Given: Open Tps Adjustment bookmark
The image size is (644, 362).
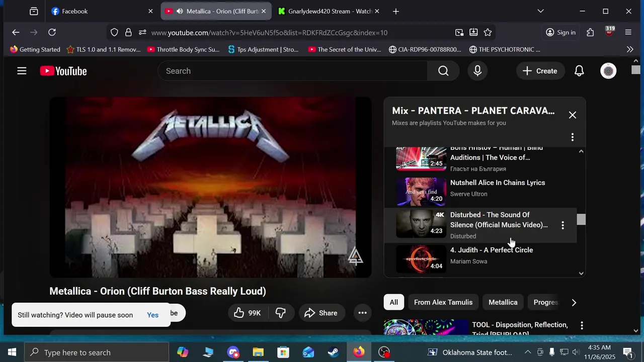Looking at the screenshot, I should coord(263,49).
